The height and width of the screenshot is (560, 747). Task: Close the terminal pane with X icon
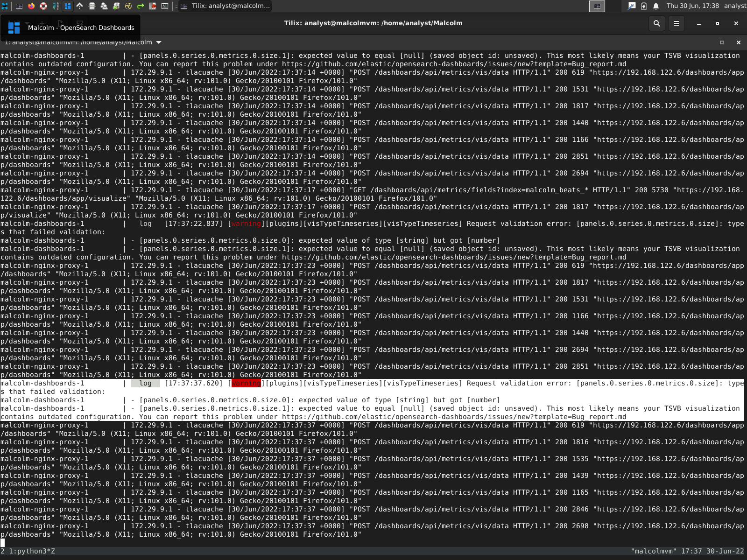pyautogui.click(x=739, y=42)
